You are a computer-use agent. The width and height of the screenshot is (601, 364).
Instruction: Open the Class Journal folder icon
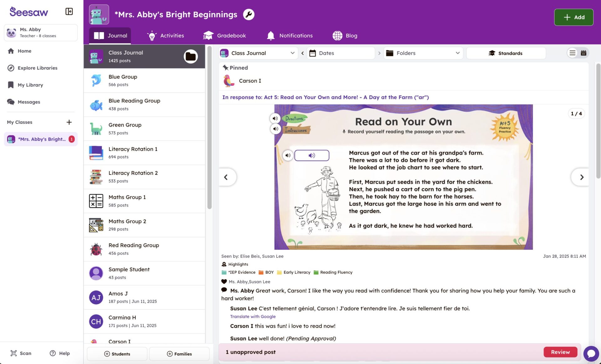(x=191, y=56)
